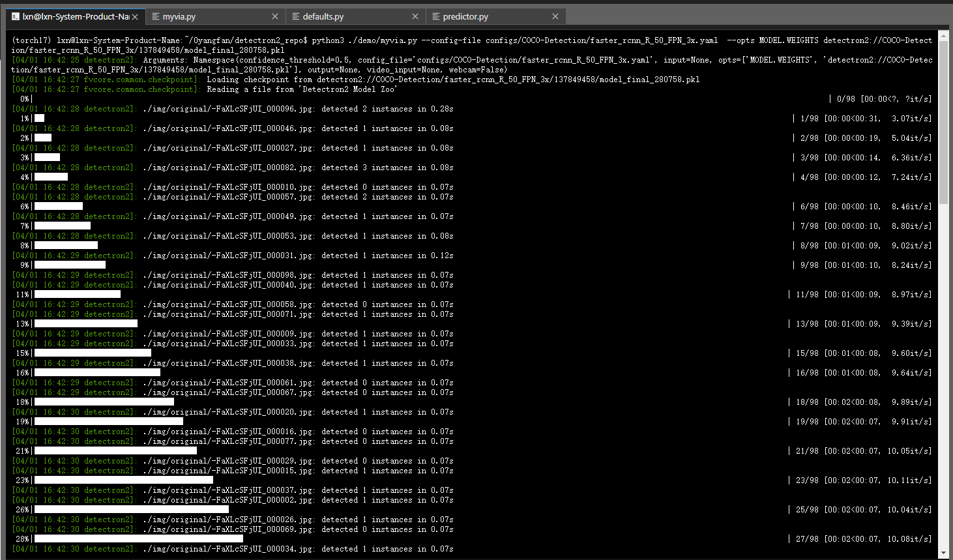
Task: Click the 15% progress bar
Action: click(x=93, y=353)
